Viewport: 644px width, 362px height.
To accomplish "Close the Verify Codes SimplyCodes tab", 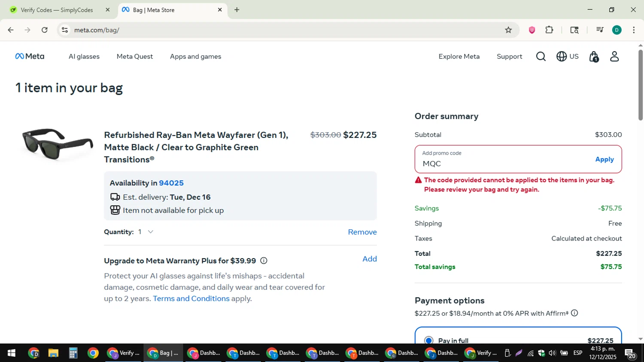I will coord(108,9).
